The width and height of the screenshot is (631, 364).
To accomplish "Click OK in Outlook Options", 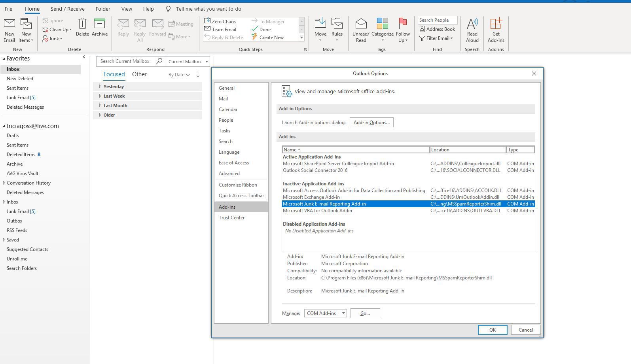I will [493, 330].
